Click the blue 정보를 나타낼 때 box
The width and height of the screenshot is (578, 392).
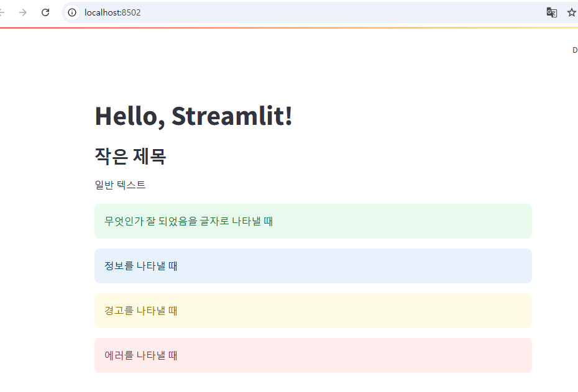coord(313,266)
